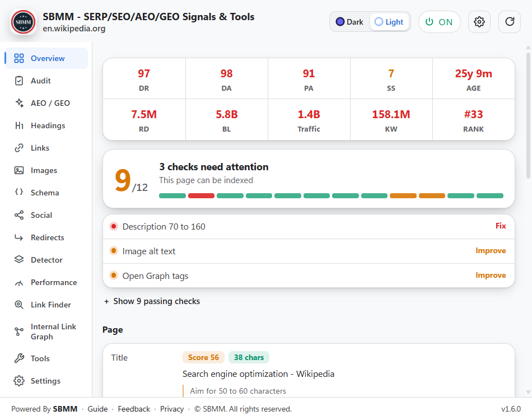532x420 pixels.
Task: Open settings with the header gear button
Action: point(479,22)
